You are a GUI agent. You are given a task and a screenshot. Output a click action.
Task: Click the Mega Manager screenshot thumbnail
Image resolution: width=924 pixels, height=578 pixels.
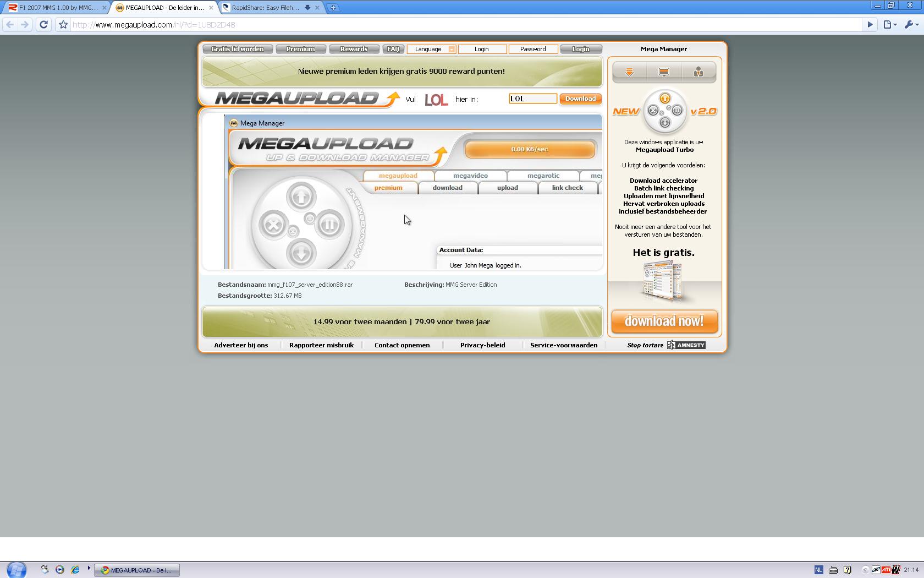[663, 281]
